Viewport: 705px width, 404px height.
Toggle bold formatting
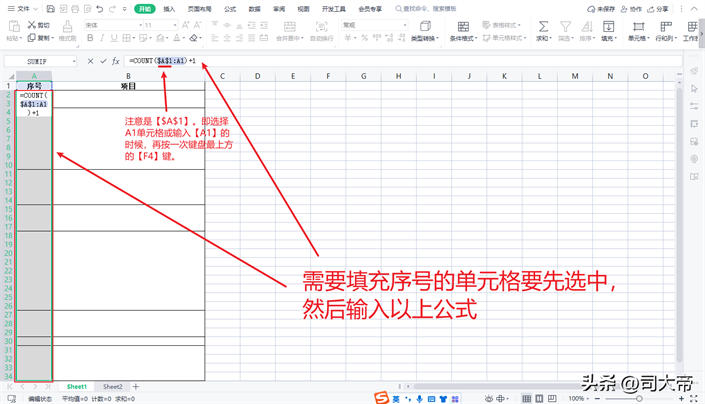[x=90, y=39]
